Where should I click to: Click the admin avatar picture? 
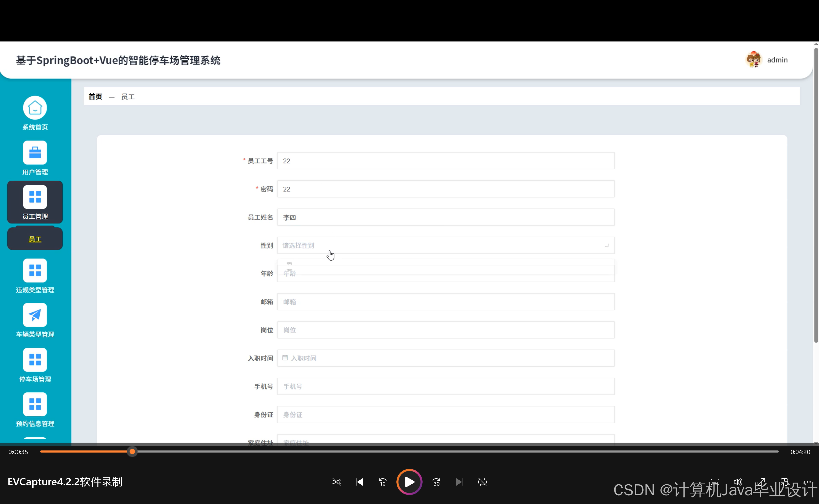coord(754,60)
